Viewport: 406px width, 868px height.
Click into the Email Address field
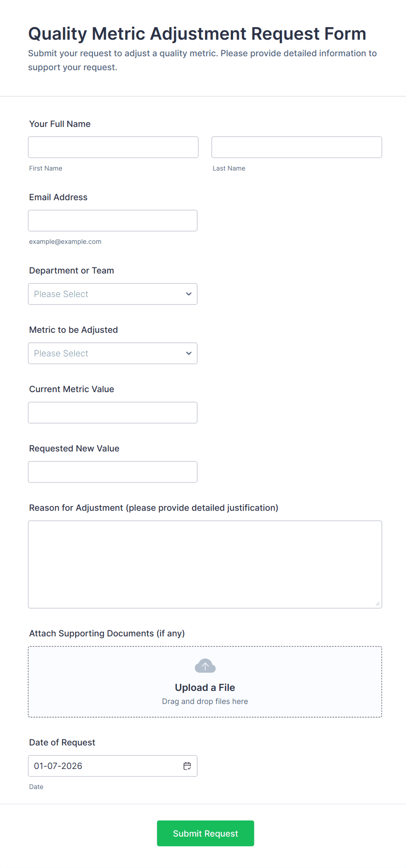[x=112, y=221]
